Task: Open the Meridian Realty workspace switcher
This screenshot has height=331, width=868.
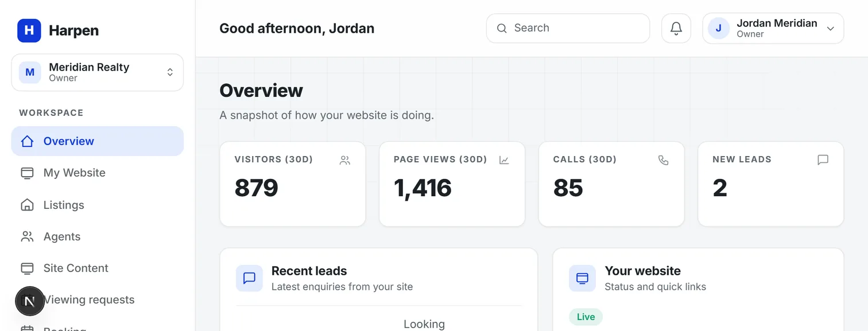Action: (x=98, y=72)
